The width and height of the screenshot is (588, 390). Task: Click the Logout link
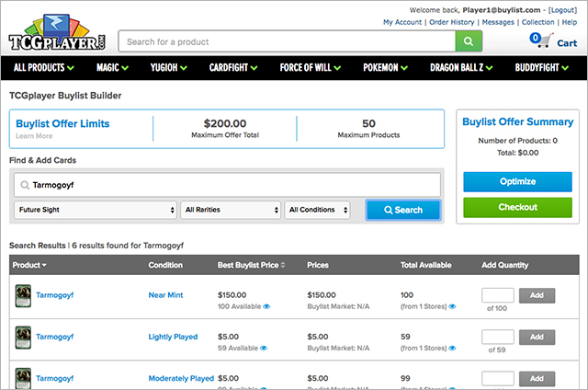[x=562, y=10]
